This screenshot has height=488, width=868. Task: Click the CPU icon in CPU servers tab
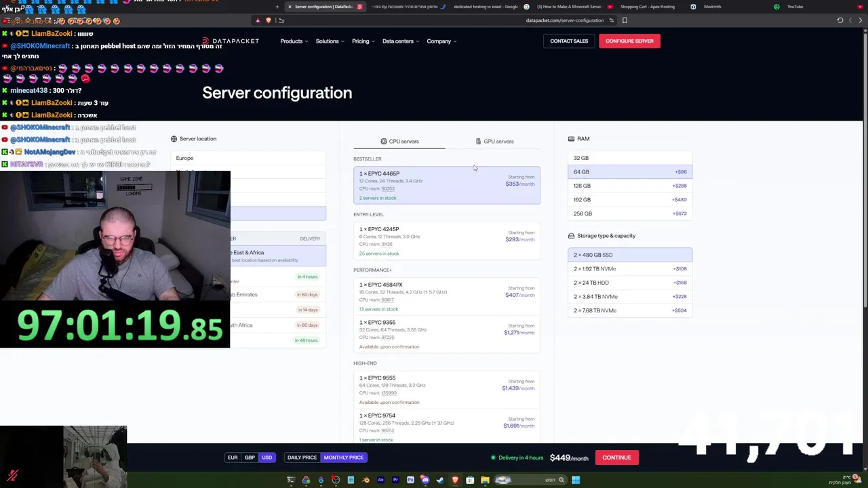point(383,142)
